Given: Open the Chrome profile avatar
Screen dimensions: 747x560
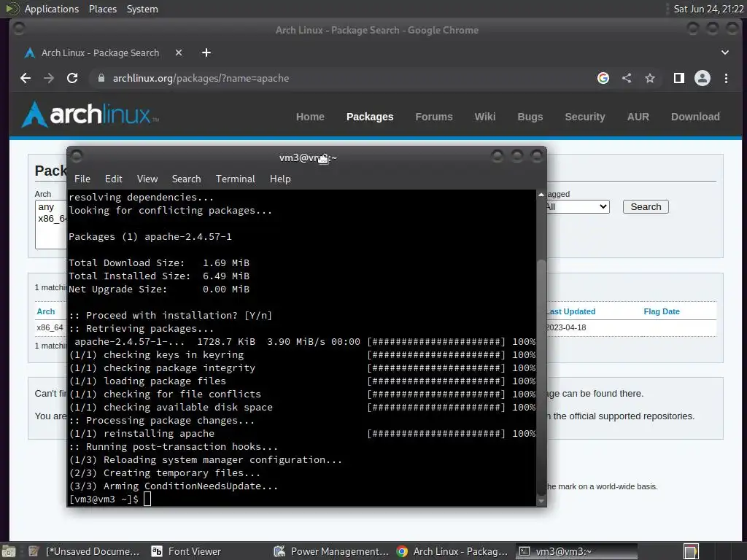Looking at the screenshot, I should [703, 78].
